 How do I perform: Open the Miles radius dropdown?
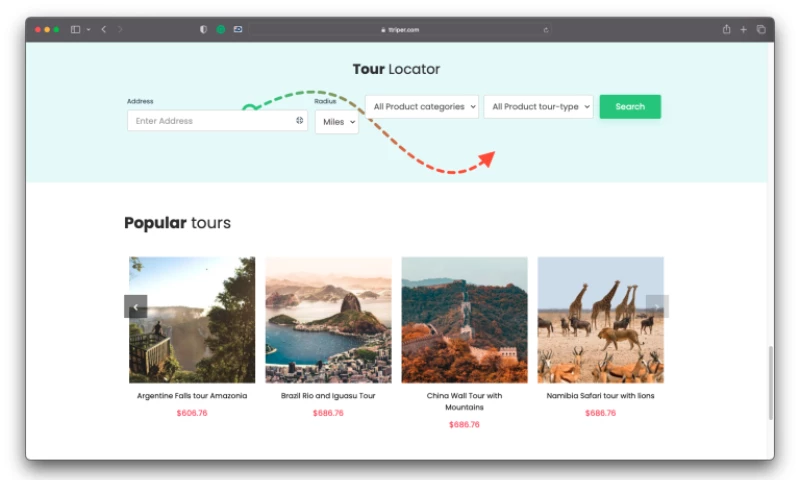point(337,122)
